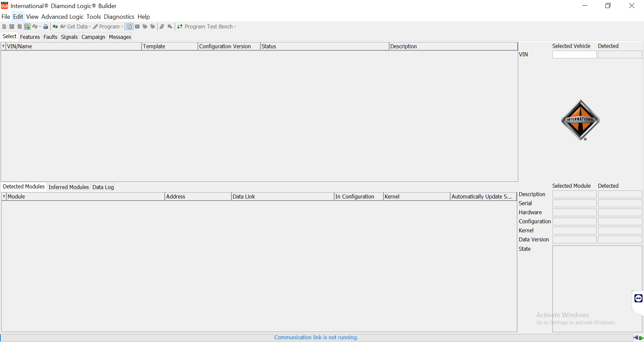
Task: Click the Selected Module Description field
Action: [574, 194]
